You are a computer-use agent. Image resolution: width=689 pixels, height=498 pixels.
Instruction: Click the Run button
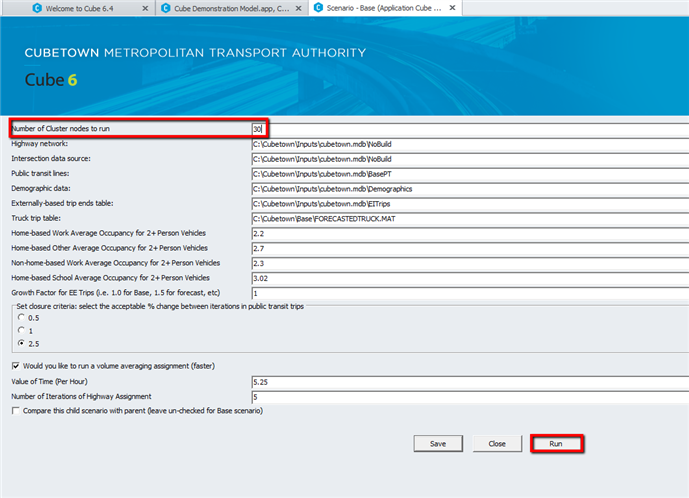coord(556,443)
